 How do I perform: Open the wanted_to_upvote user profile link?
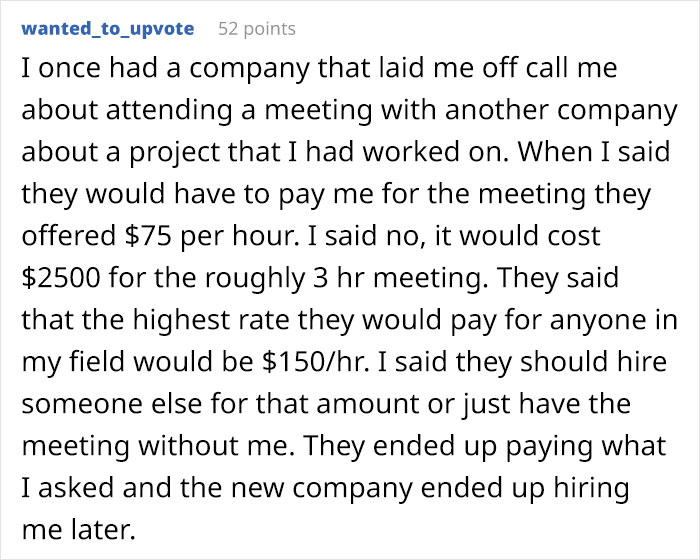tap(108, 28)
